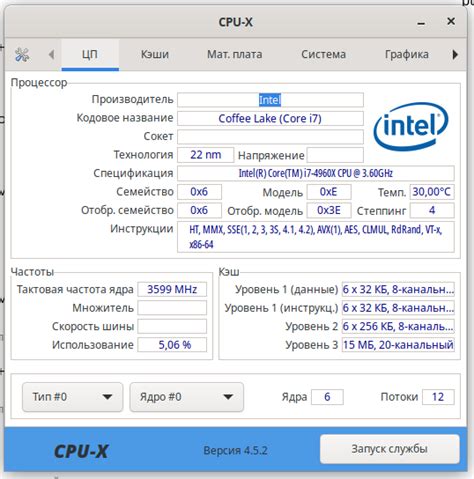Image resolution: width=474 pixels, height=479 pixels.
Task: Select the ЦП tab
Action: click(x=90, y=54)
